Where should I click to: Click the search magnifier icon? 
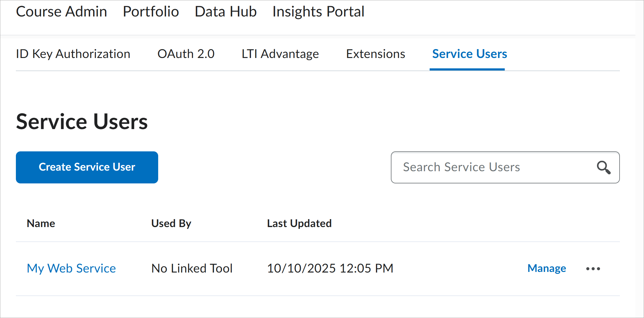point(604,168)
